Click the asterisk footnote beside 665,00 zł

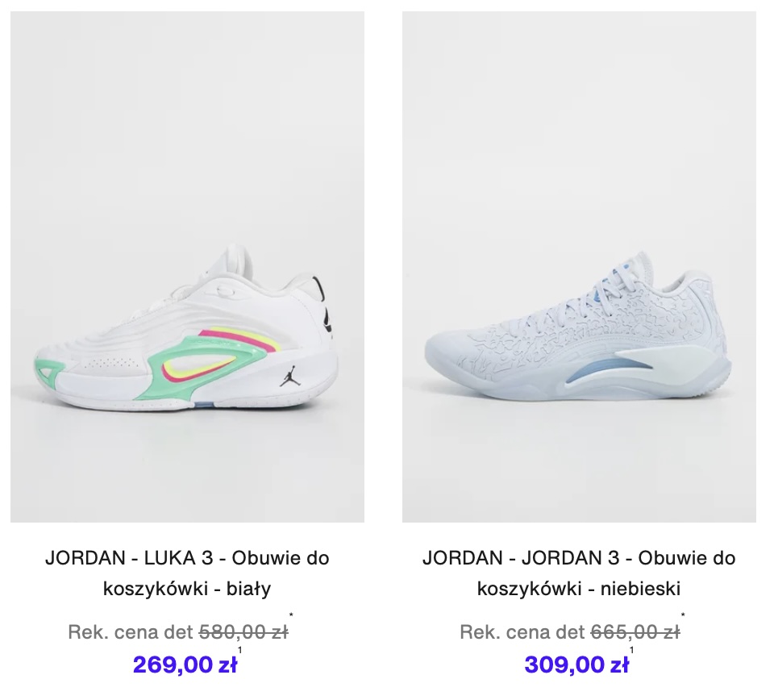(x=683, y=615)
